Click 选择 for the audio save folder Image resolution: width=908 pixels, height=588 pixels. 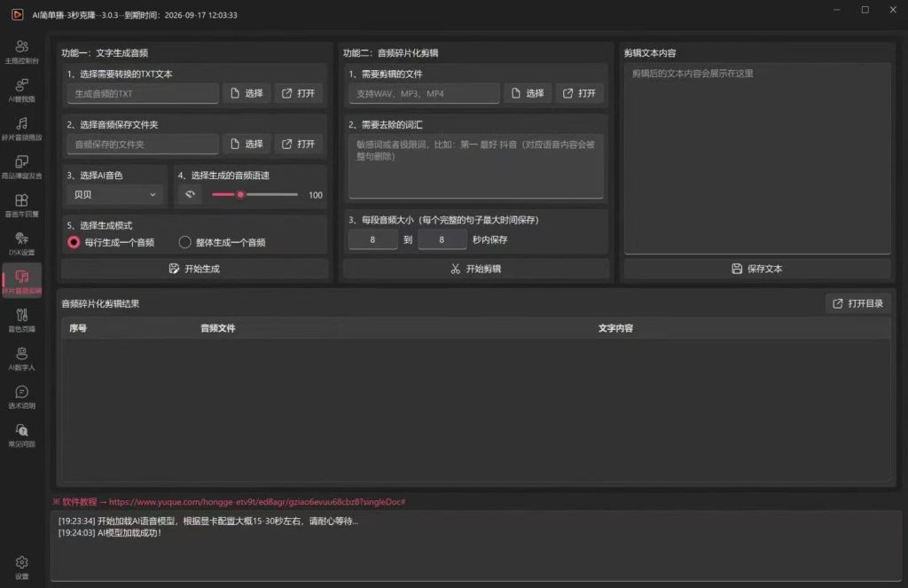pos(247,144)
